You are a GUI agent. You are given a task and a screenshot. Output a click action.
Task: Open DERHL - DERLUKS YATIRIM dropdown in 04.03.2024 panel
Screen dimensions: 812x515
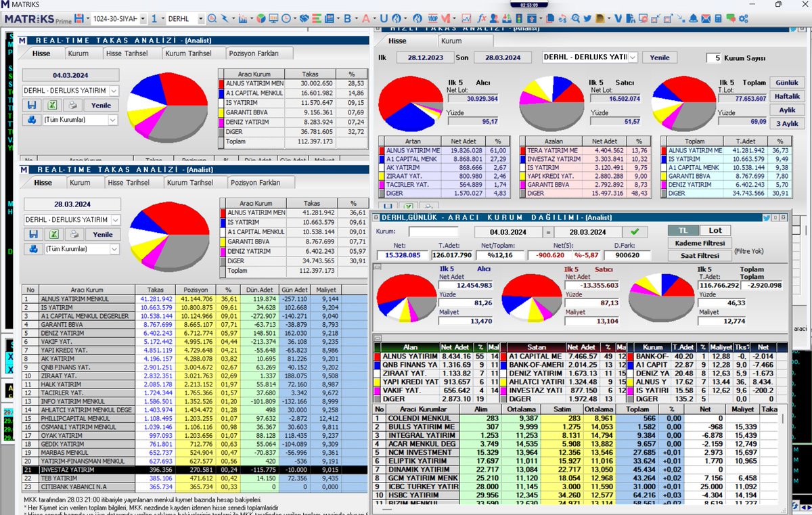coord(113,90)
